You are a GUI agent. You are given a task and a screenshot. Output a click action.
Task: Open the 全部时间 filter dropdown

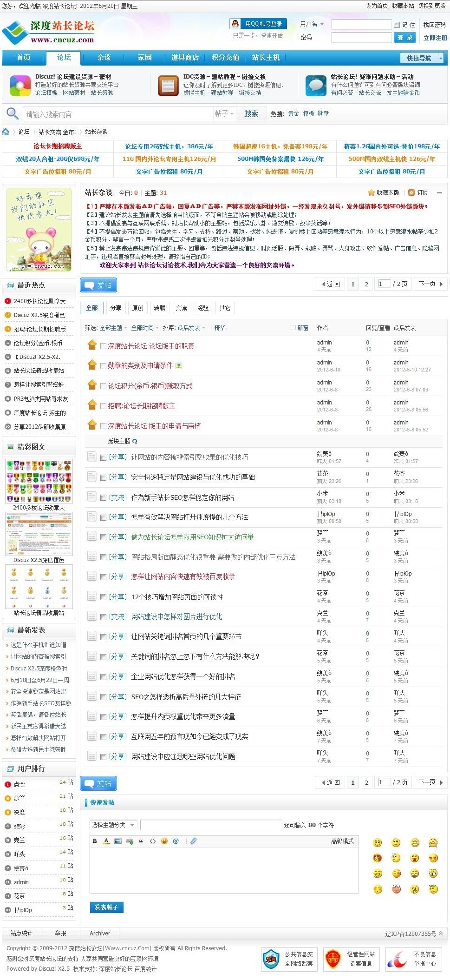(x=145, y=328)
